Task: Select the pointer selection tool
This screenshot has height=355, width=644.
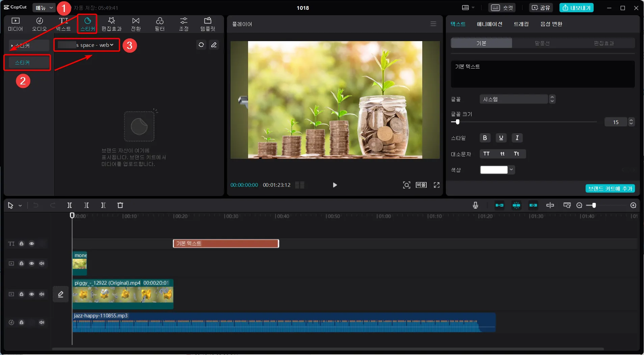Action: (x=10, y=205)
